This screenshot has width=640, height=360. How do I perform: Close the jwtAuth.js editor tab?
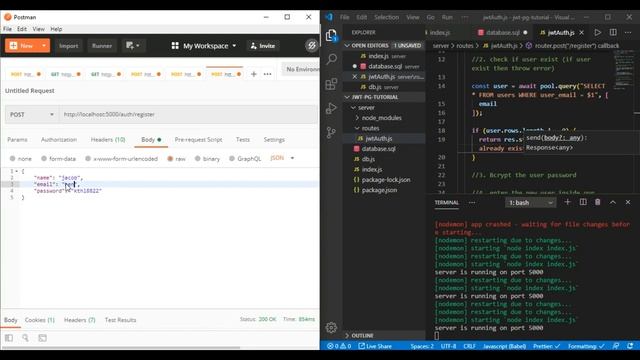point(582,32)
